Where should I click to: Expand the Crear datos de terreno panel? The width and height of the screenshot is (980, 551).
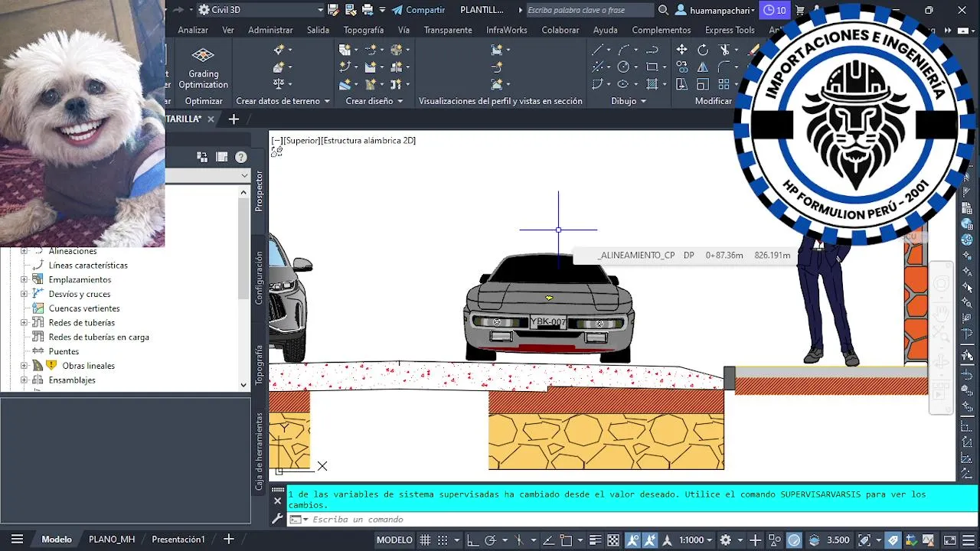click(x=283, y=101)
